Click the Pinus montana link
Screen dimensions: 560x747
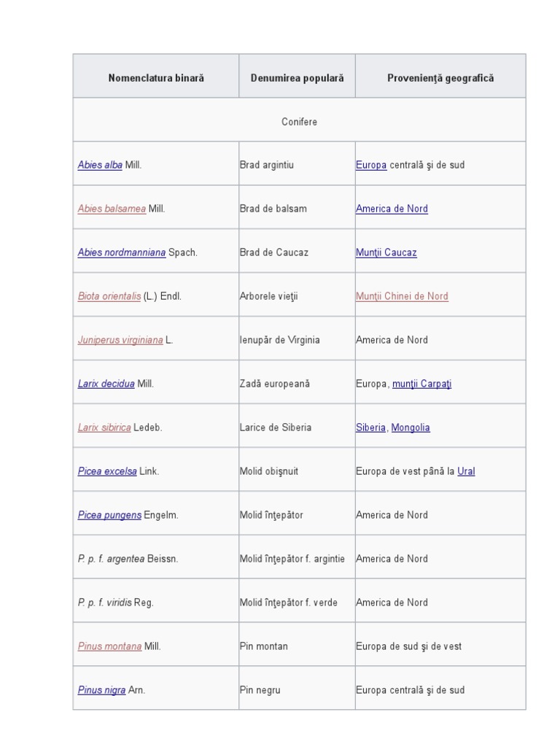pyautogui.click(x=109, y=646)
